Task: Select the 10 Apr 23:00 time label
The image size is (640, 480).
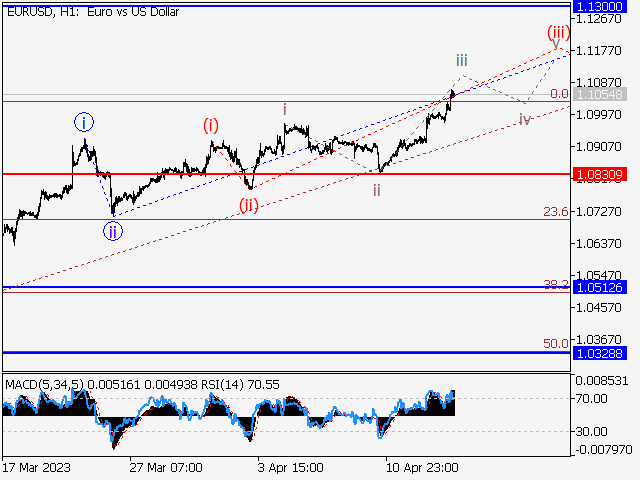Action: tap(422, 467)
